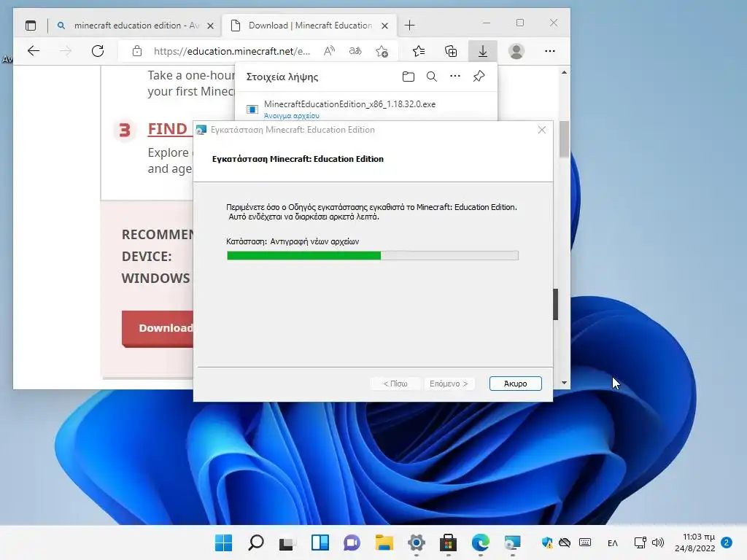Image resolution: width=747 pixels, height=560 pixels.
Task: Open Windows Search from taskbar
Action: pos(256,542)
